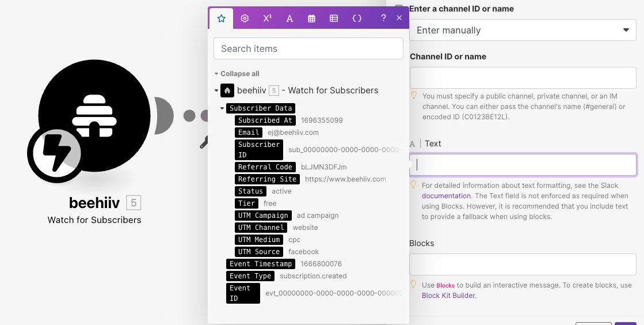Switch to the gear general functions tab
This screenshot has width=644, height=325.
(245, 18)
